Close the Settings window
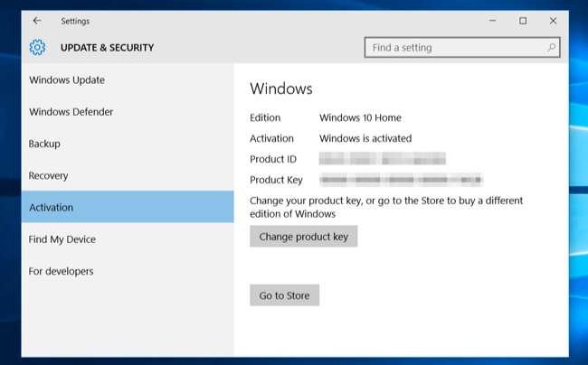The height and width of the screenshot is (365, 588). pos(553,21)
